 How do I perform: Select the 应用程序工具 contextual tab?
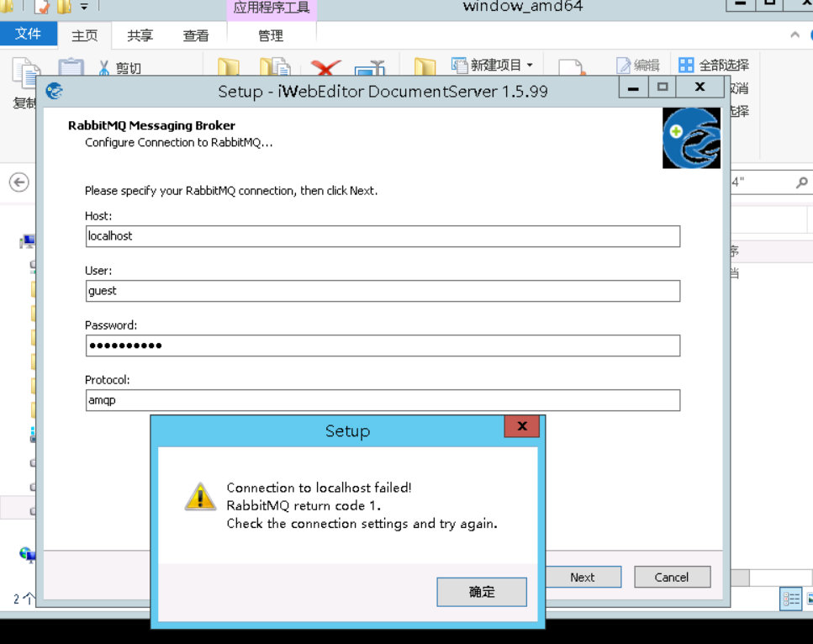pos(272,8)
